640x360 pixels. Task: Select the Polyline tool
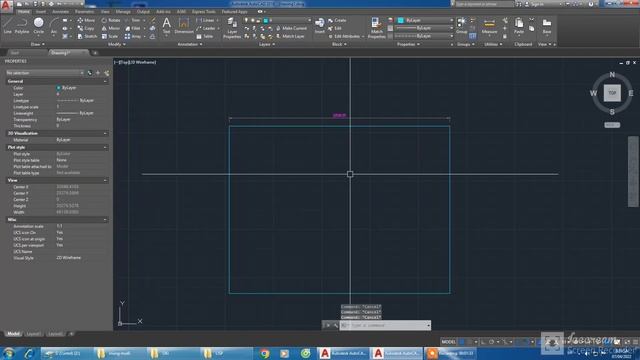[x=22, y=25]
